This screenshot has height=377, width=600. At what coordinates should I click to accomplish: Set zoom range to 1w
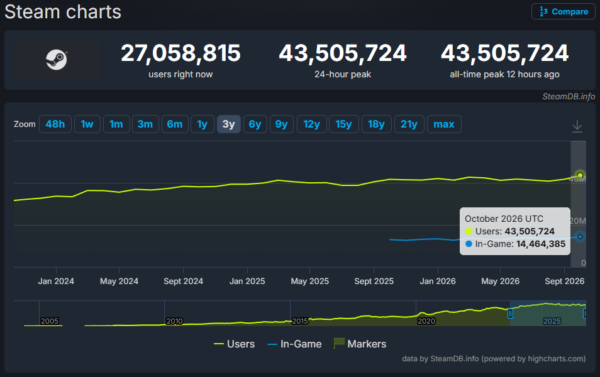87,124
